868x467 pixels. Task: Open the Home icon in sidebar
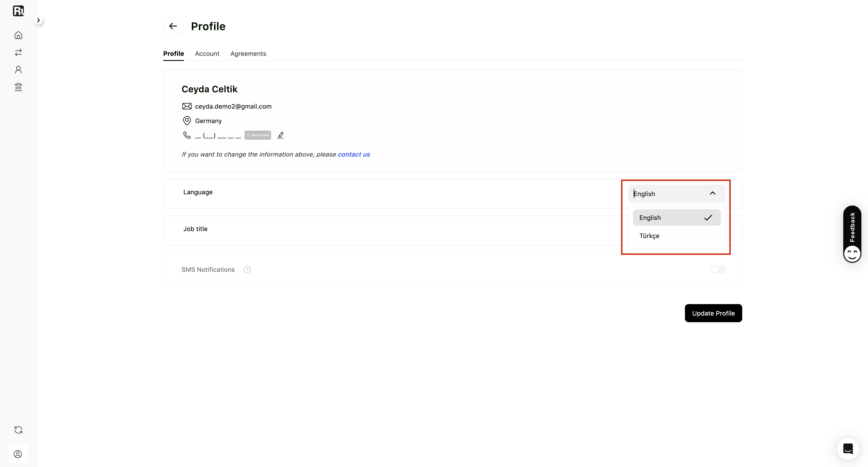(18, 35)
